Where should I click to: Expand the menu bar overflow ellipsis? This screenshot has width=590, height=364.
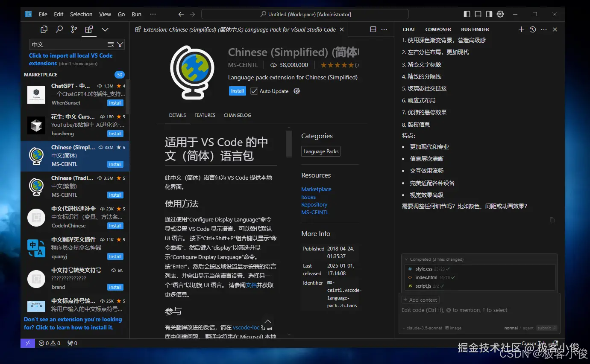click(x=153, y=14)
